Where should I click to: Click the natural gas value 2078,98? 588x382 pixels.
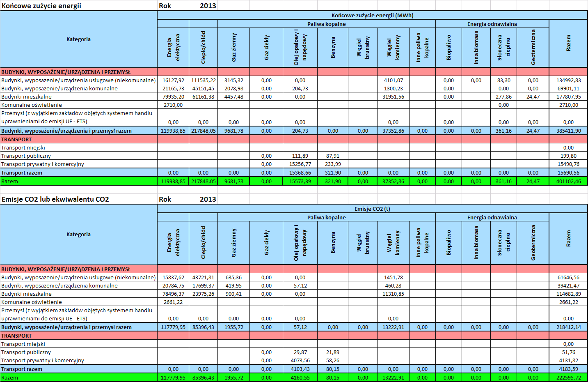(x=233, y=88)
